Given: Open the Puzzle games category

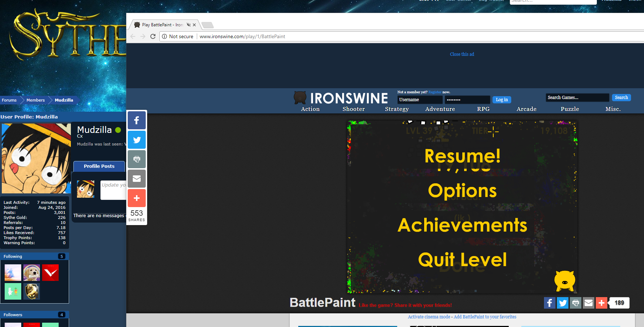Looking at the screenshot, I should [x=570, y=109].
